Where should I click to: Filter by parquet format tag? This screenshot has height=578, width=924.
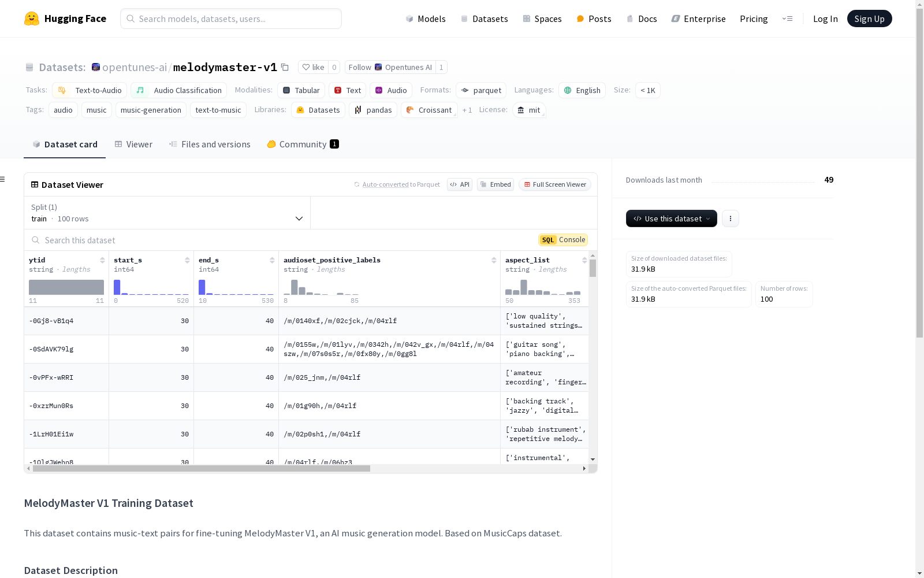481,90
